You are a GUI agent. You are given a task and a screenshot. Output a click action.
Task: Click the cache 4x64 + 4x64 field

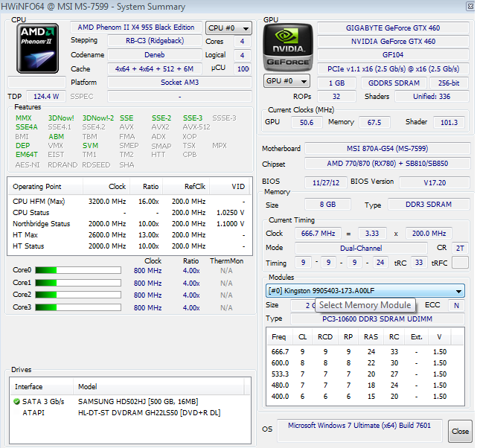155,68
